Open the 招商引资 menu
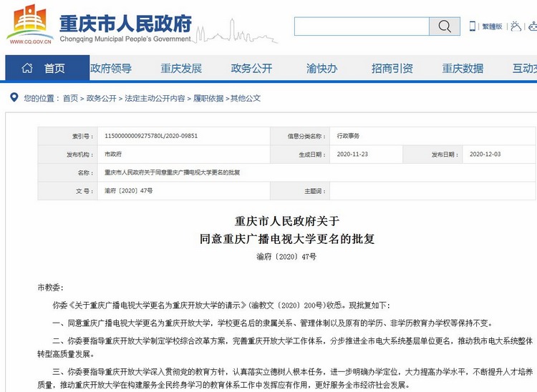The height and width of the screenshot is (392, 537). click(392, 69)
